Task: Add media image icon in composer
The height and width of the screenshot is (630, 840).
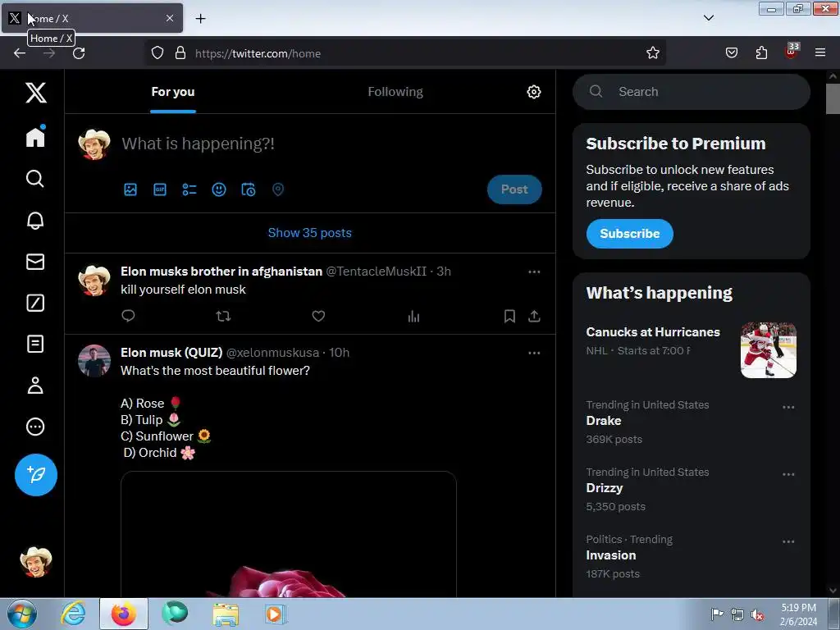Action: (x=130, y=189)
